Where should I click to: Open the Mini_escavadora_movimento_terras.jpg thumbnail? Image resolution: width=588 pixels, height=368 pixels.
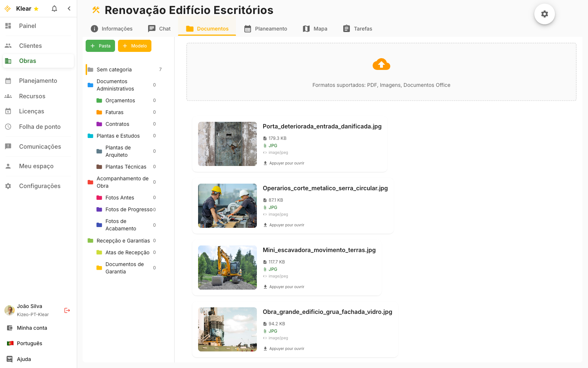[227, 268]
